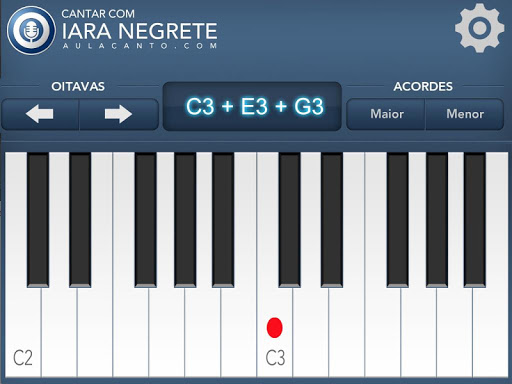
Task: Click the OITAVAS section label
Action: pyautogui.click(x=78, y=87)
